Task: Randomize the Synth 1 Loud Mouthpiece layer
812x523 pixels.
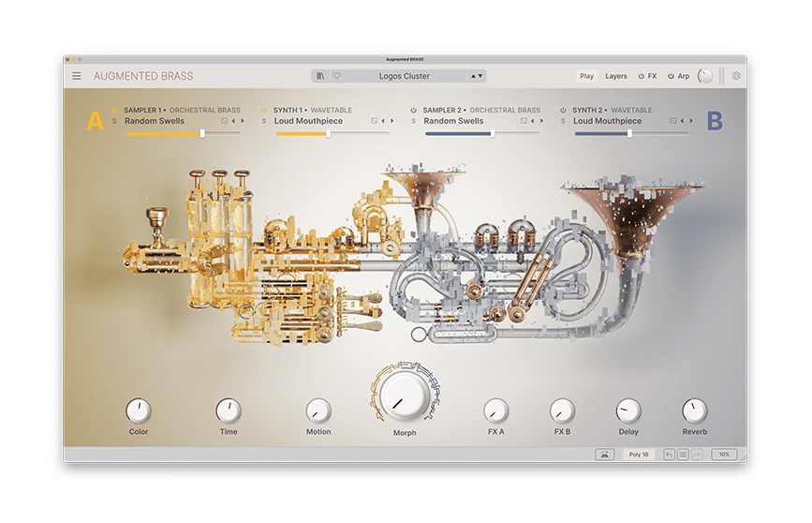Action: 374,121
